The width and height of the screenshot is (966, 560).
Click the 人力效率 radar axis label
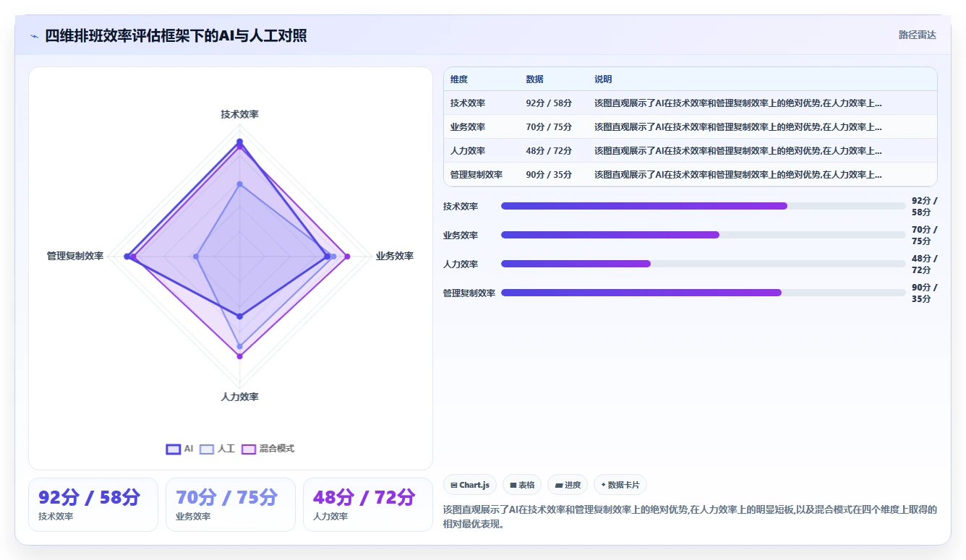pyautogui.click(x=240, y=397)
